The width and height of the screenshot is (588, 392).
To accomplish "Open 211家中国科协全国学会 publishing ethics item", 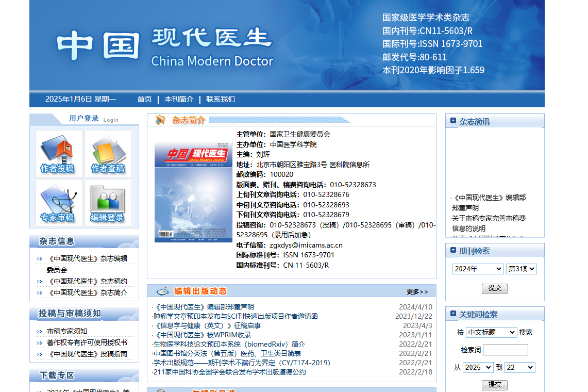I will tap(229, 372).
